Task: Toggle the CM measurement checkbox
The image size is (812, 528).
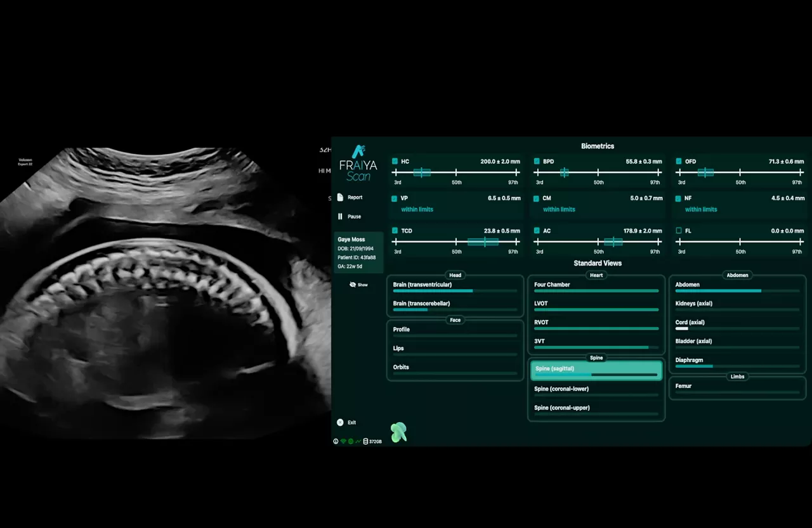Action: click(x=537, y=198)
